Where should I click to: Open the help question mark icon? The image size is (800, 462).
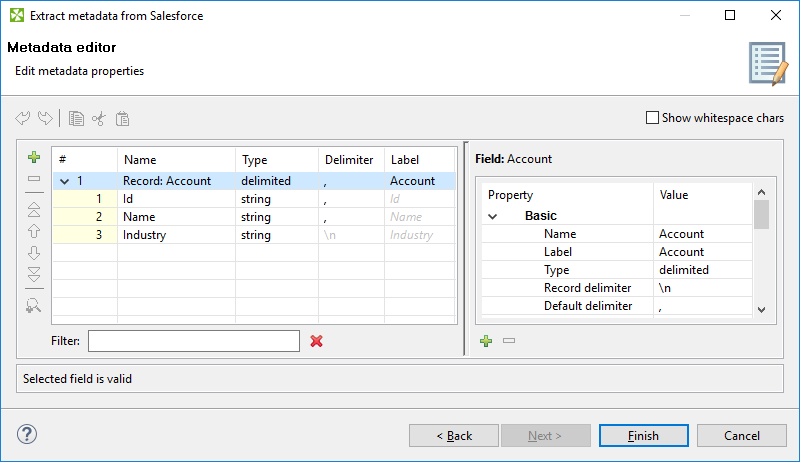pyautogui.click(x=27, y=435)
